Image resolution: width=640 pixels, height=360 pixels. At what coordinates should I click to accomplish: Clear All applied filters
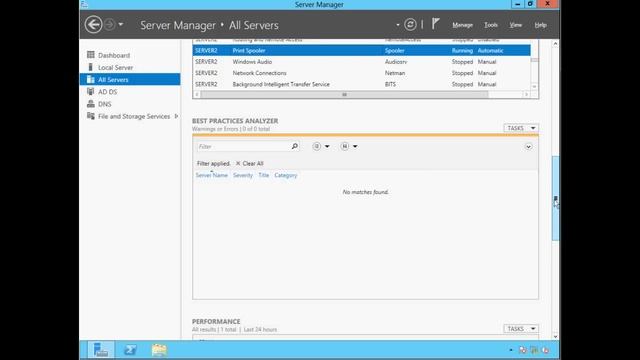(x=249, y=163)
